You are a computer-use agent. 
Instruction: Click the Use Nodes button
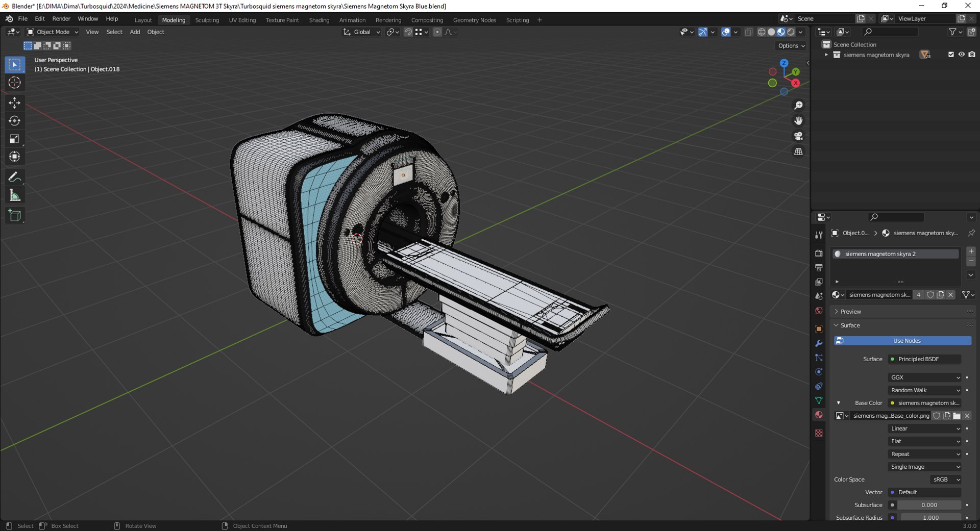pos(902,341)
